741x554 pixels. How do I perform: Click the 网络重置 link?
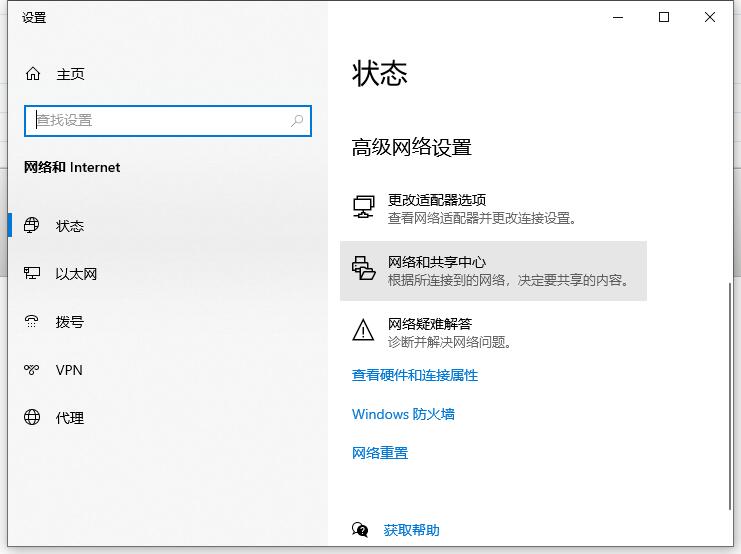point(380,453)
